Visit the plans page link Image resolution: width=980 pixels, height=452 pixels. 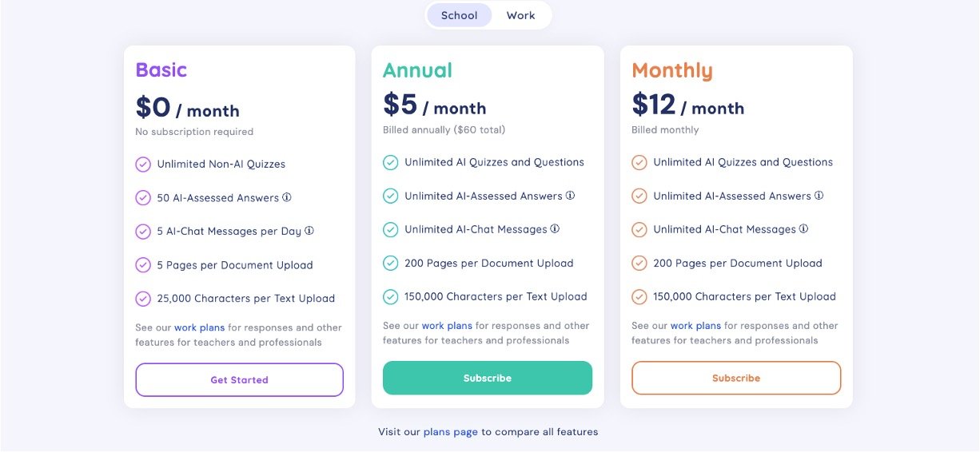coord(450,432)
